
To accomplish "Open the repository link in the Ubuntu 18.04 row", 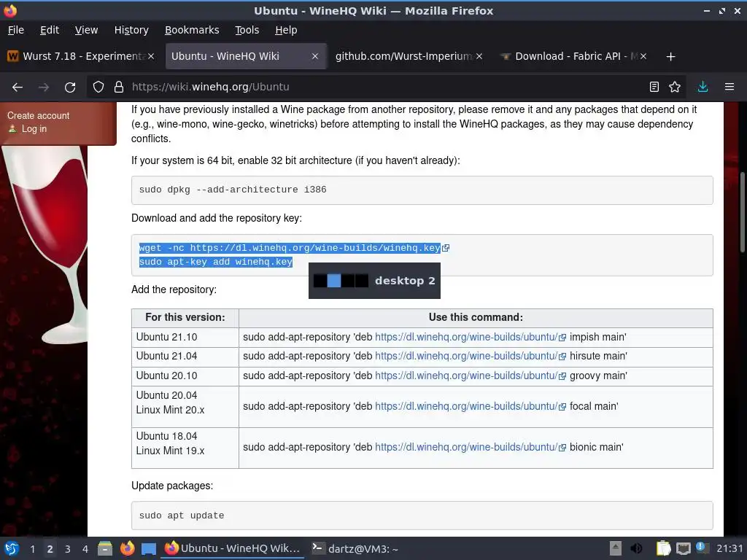I will click(x=466, y=447).
